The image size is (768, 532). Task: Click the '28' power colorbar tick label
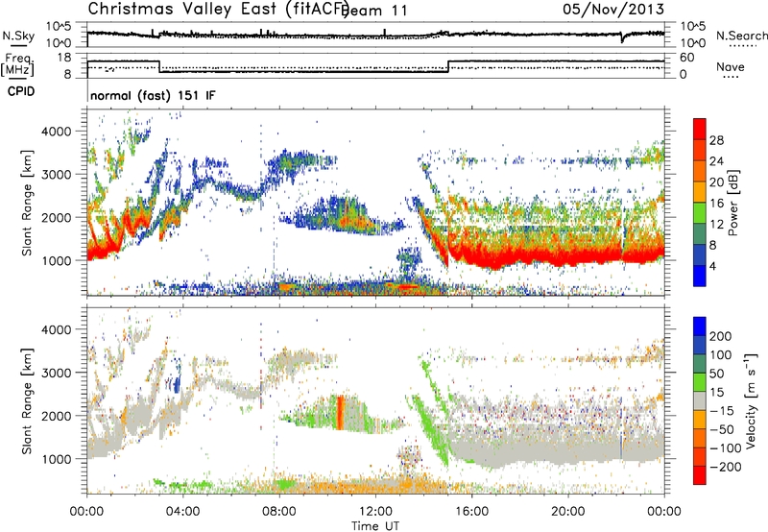(716, 140)
